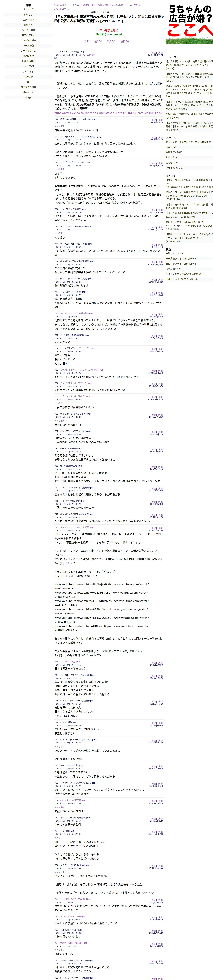
Task: Jump to the next 100 posts (次100)
Action: click(x=111, y=41)
